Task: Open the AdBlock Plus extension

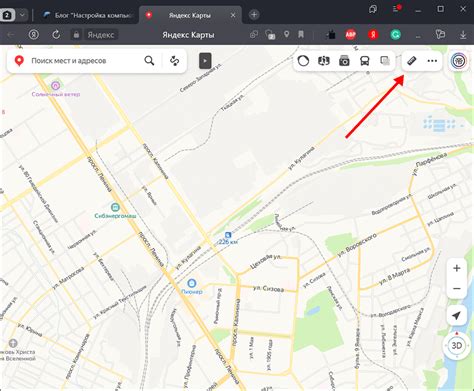Action: pos(350,34)
